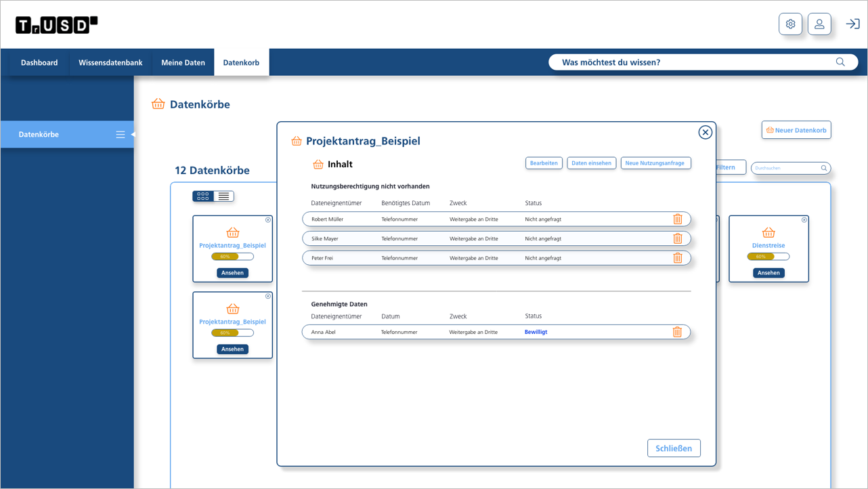Open the hamburger menu beside Datenkörbe in the sidebar
The height and width of the screenshot is (489, 868).
click(121, 135)
